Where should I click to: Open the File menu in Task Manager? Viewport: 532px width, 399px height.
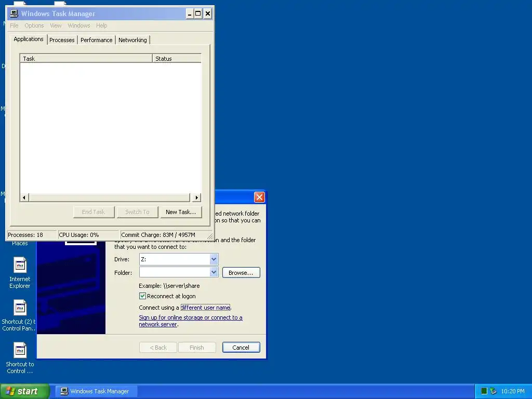coord(14,25)
